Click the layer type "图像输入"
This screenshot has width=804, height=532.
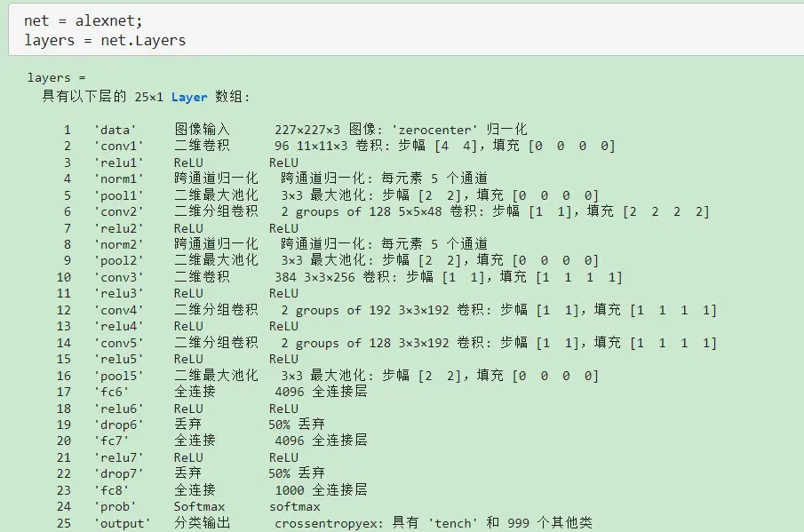coord(202,129)
